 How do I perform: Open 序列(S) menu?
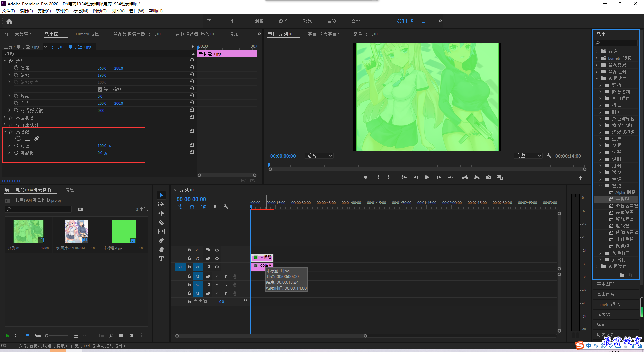click(x=62, y=11)
